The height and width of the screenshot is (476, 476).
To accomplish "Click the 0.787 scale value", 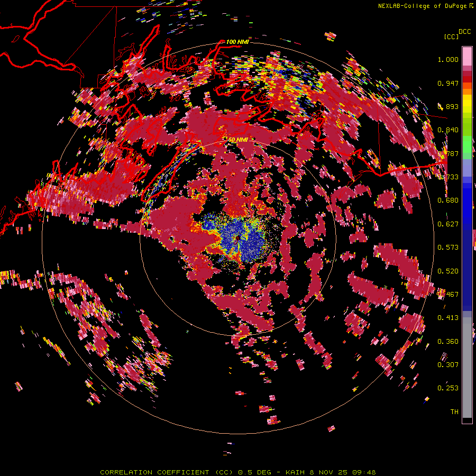I will click(448, 153).
